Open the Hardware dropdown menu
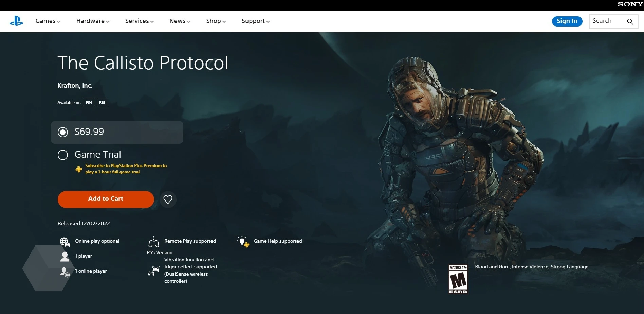Screen dimensions: 644x314 (93, 21)
